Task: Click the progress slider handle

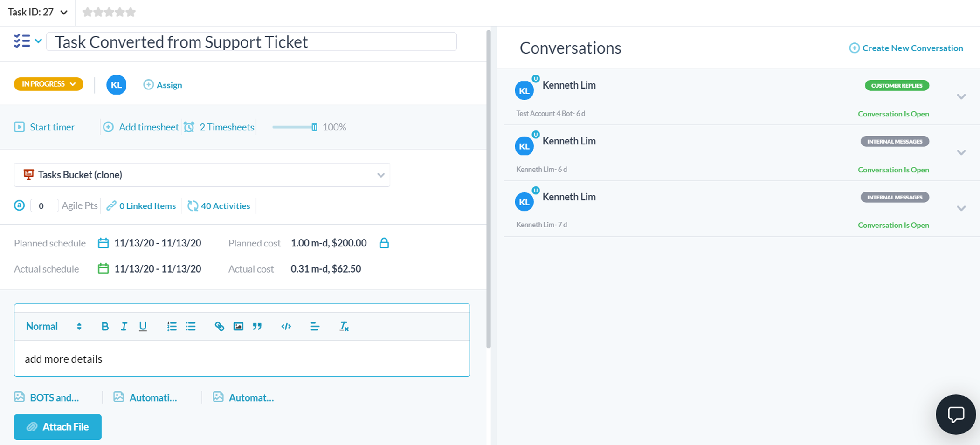Action: click(314, 127)
